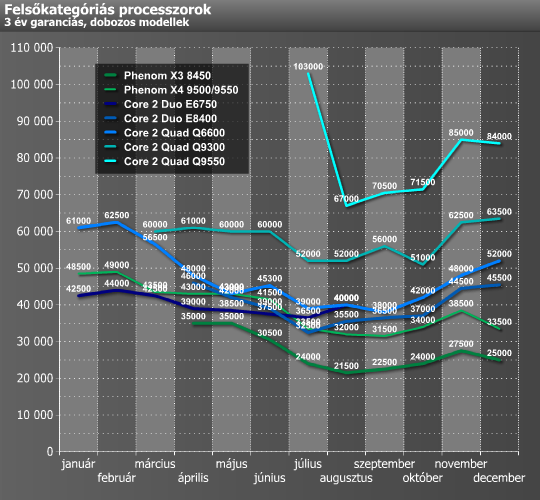540x500 pixels.
Task: Click y-axis value 90 000
Action: [x=35, y=121]
